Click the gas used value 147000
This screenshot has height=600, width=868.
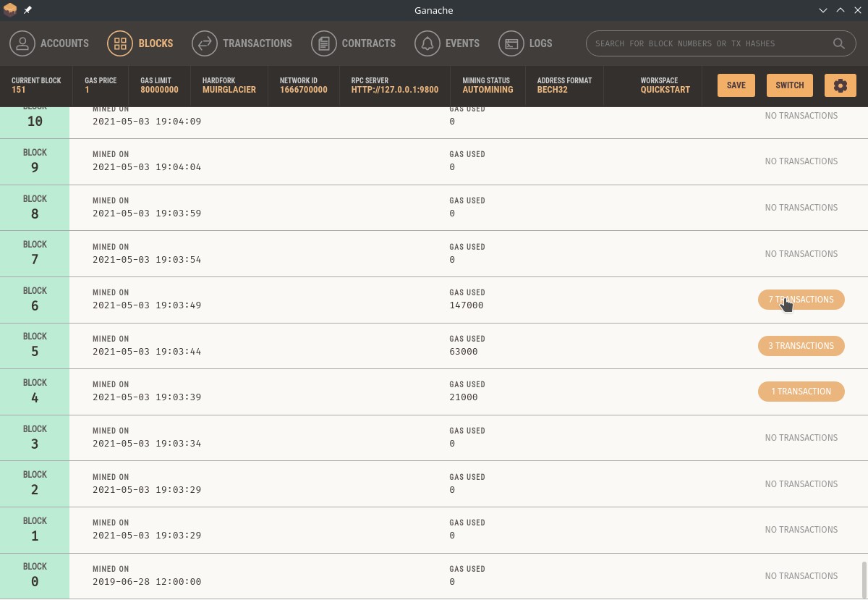(467, 305)
